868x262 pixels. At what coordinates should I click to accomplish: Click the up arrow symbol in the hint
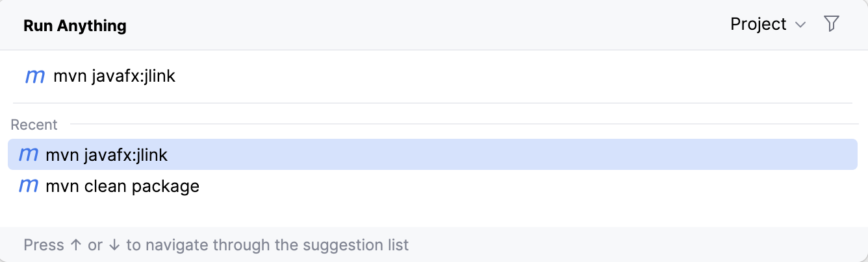pyautogui.click(x=75, y=245)
